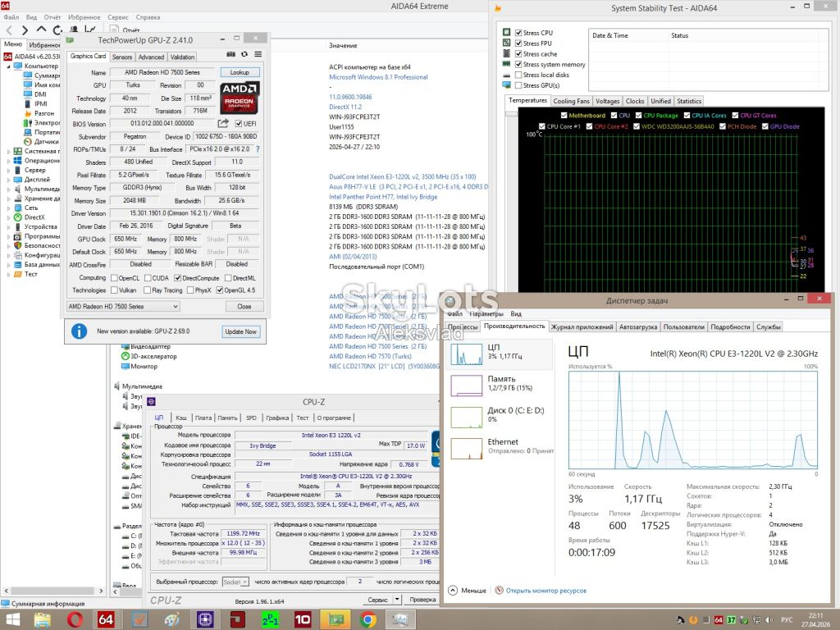Enable the Stress GPU(s) checkbox
Image resolution: width=840 pixels, height=630 pixels.
tap(518, 85)
